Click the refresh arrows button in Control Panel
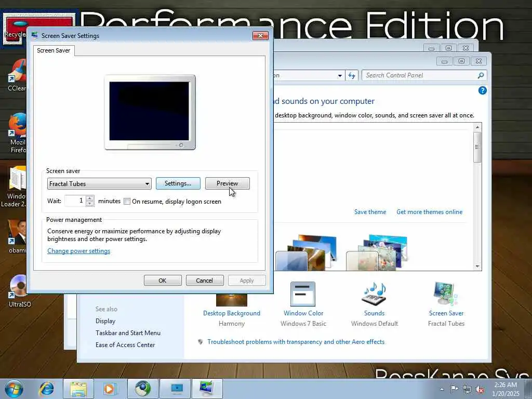This screenshot has width=532, height=399. 352,75
